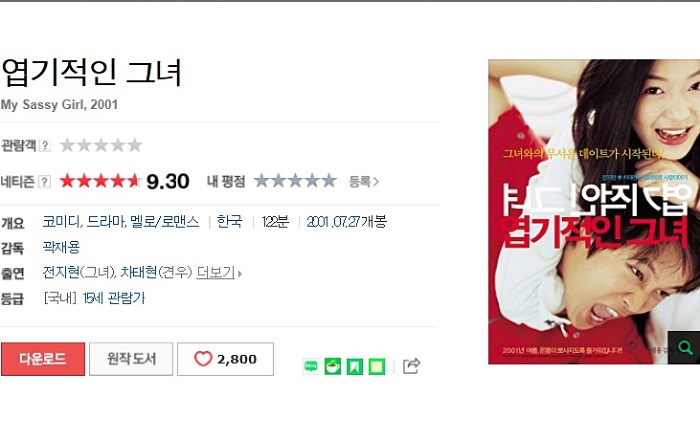
Task: Click the magnifier icon on the poster
Action: [684, 347]
